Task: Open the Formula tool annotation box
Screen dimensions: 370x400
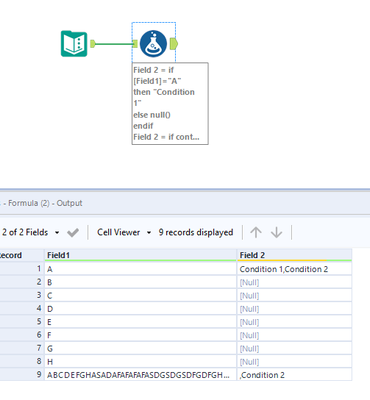Action: click(170, 103)
